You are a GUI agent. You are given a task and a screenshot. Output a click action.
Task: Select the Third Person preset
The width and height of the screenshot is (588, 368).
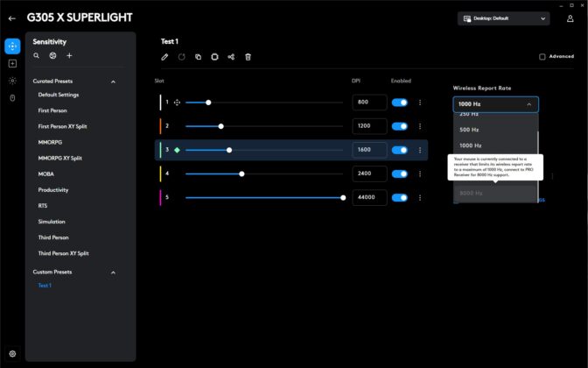[x=53, y=237]
